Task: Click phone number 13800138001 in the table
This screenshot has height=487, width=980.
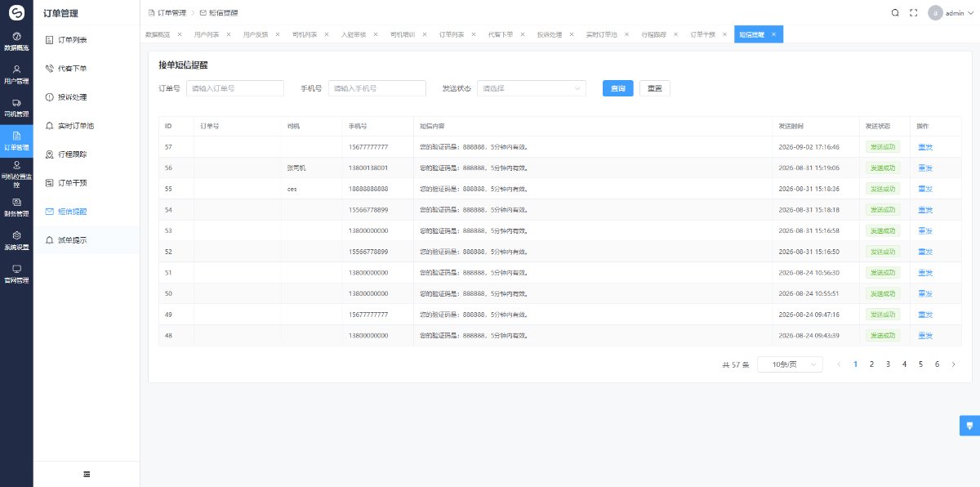Action: (368, 168)
